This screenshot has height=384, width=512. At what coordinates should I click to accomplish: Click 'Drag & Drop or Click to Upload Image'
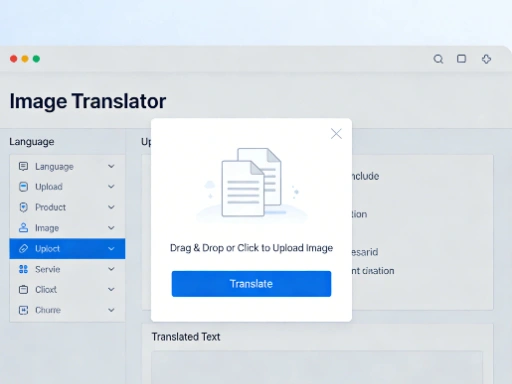(251, 248)
